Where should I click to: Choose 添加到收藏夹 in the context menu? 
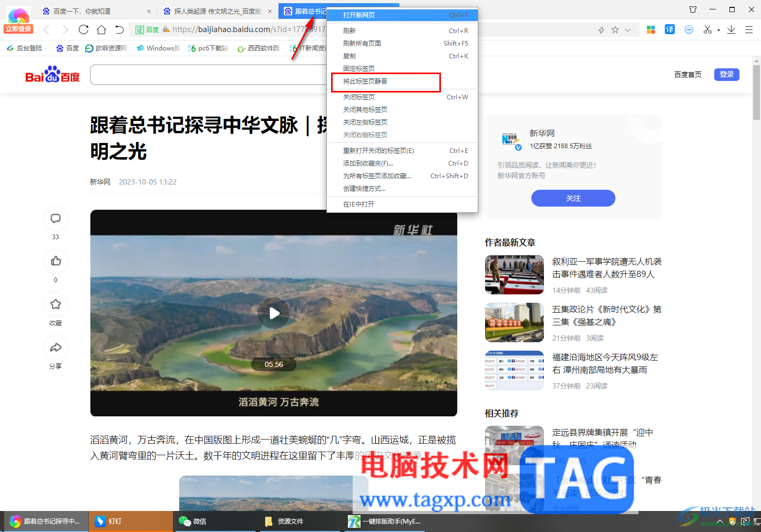[402, 163]
